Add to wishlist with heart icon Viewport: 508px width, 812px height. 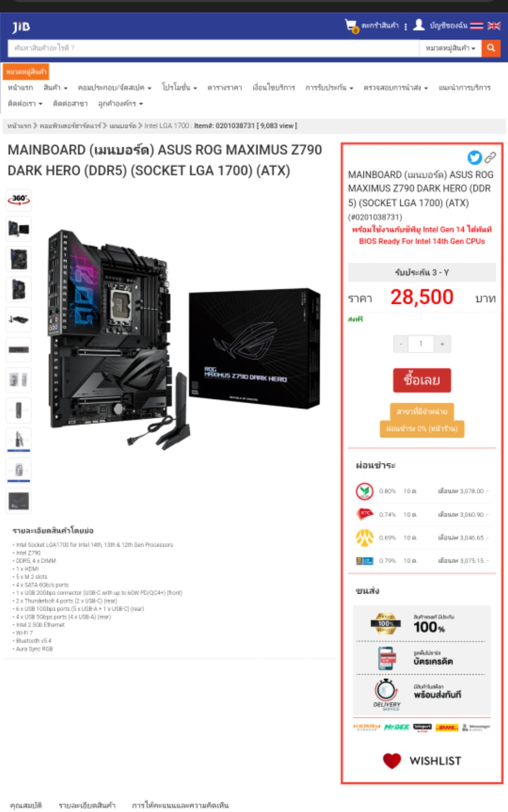(392, 761)
